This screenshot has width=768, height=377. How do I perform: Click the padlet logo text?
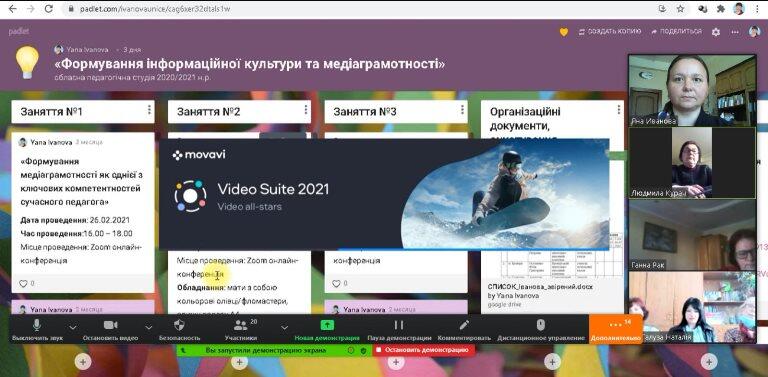(19, 31)
